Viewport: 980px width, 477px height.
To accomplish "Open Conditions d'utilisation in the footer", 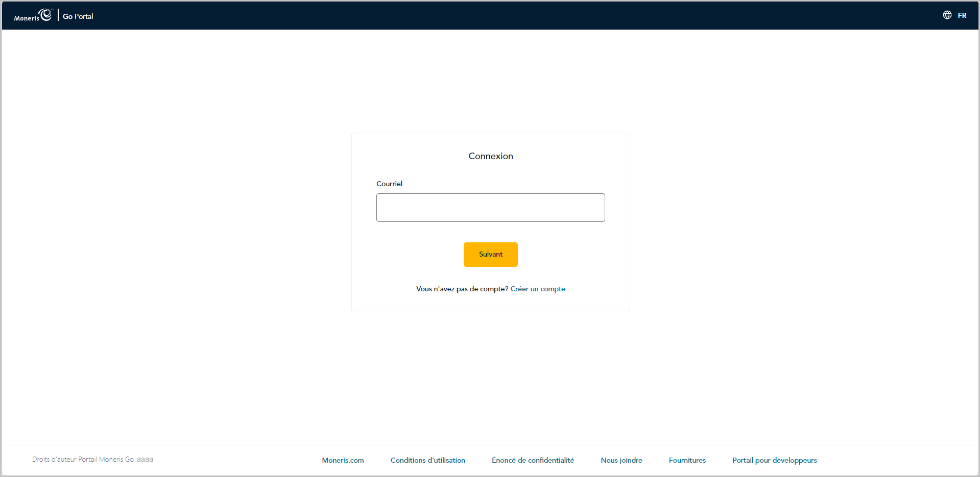I will click(427, 460).
